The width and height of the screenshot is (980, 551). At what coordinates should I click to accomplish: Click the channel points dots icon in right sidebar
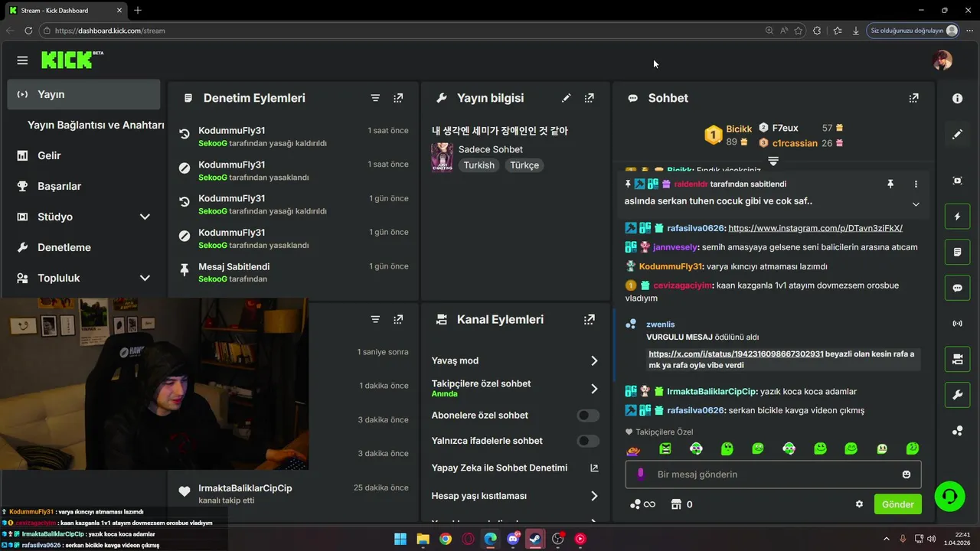point(957,431)
